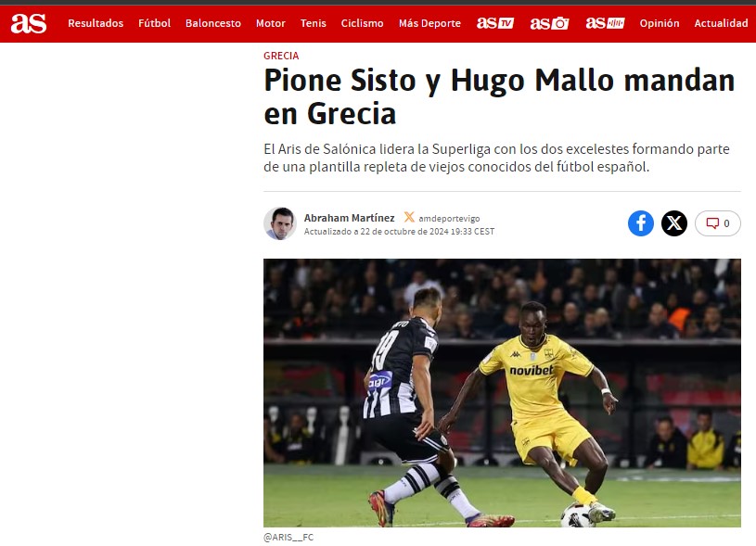The height and width of the screenshot is (546, 756).
Task: Share the article on Facebook
Action: pyautogui.click(x=641, y=223)
